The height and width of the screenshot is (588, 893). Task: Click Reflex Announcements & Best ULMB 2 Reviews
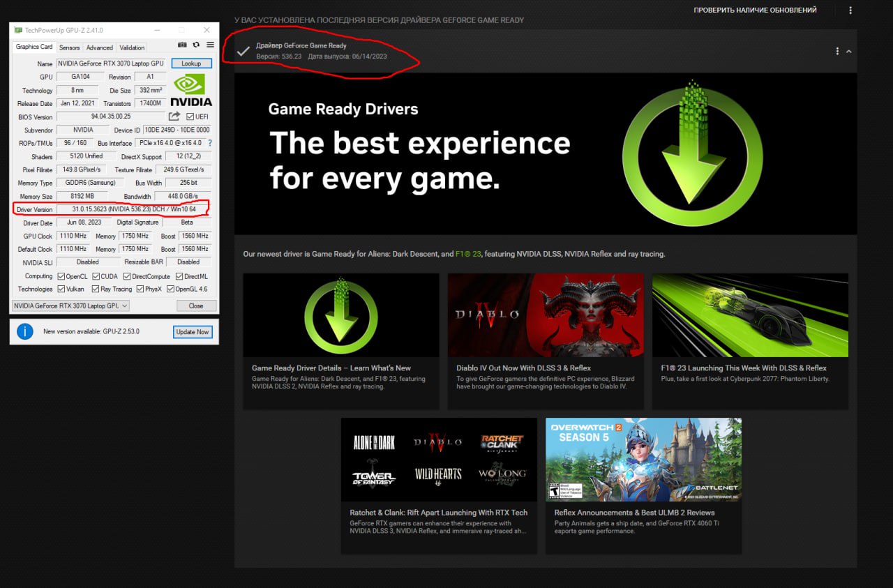tap(635, 513)
